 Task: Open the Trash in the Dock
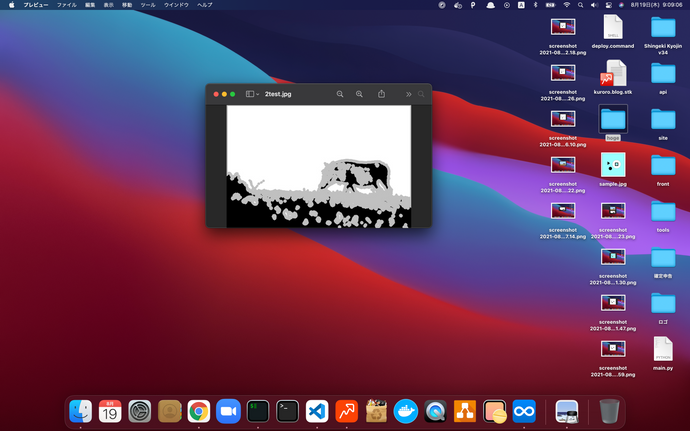(609, 411)
